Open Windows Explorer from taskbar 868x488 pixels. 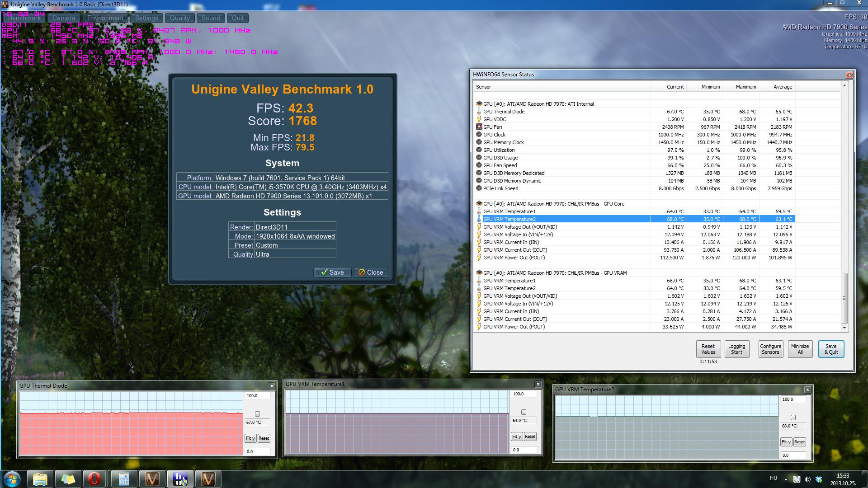click(41, 479)
